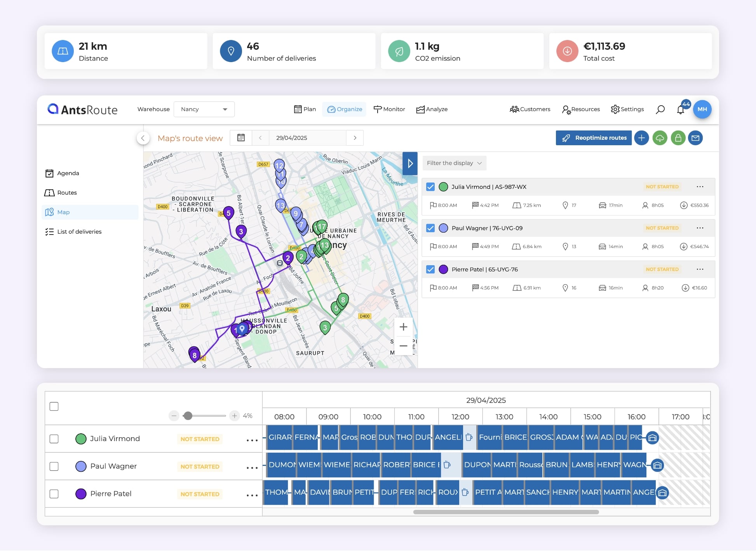Open the List of deliveries view
This screenshot has height=551, width=756.
(x=79, y=231)
